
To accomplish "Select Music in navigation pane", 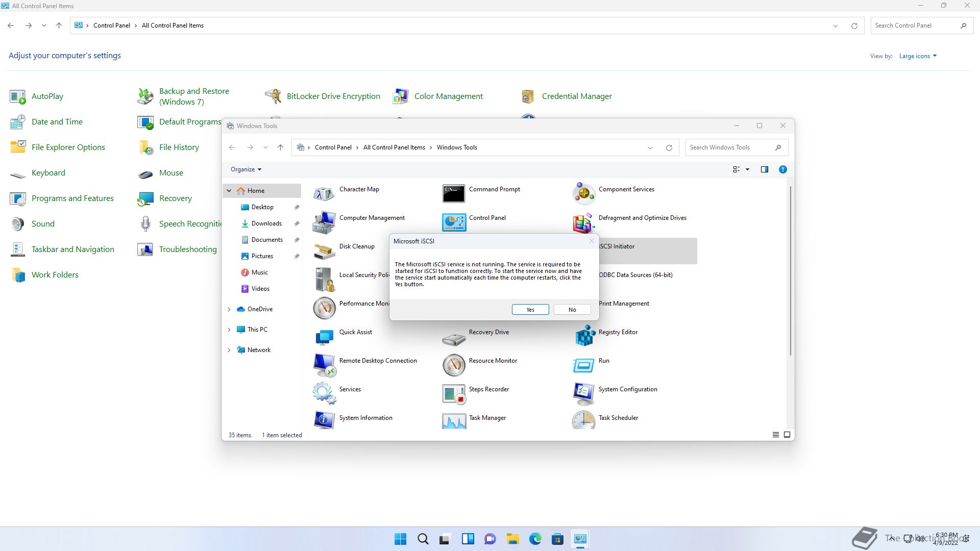I will (x=259, y=272).
